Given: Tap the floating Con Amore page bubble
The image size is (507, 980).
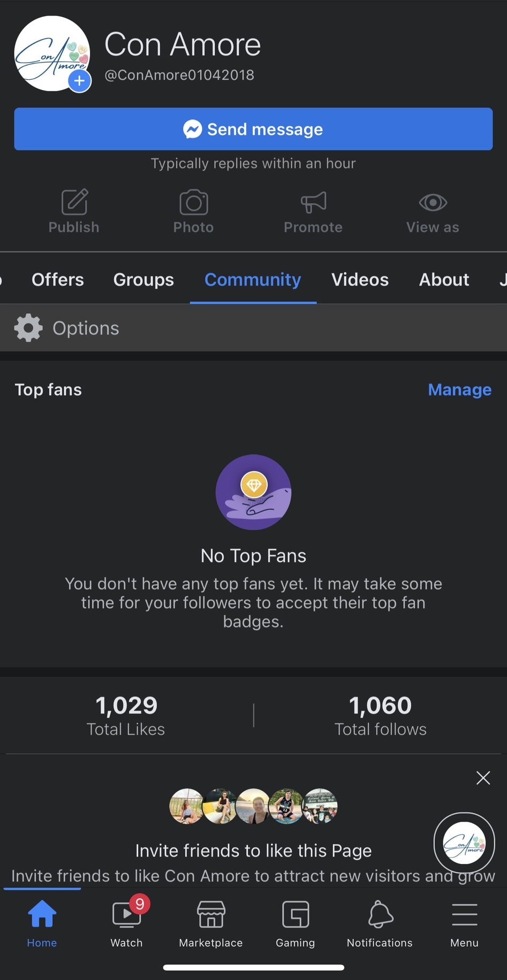Looking at the screenshot, I should tap(464, 843).
